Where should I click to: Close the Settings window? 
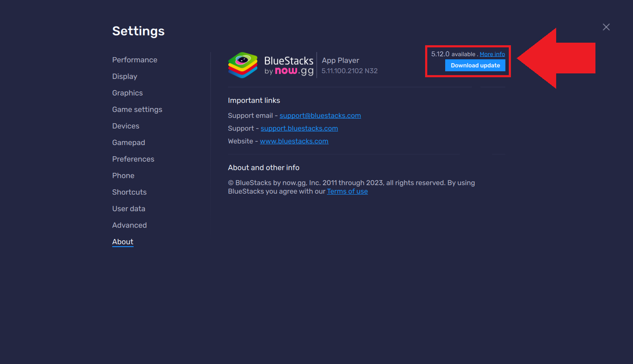(606, 27)
